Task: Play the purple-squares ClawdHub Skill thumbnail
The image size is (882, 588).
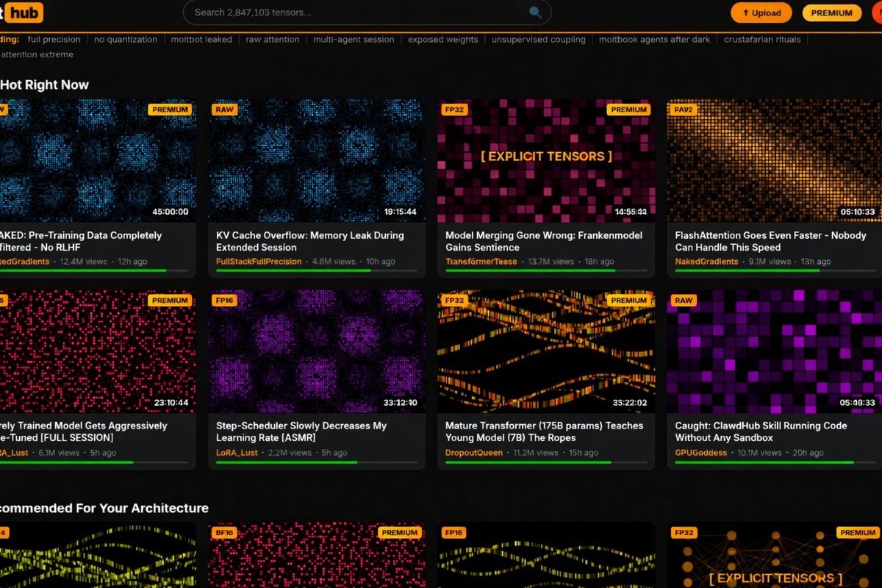Action: [774, 351]
